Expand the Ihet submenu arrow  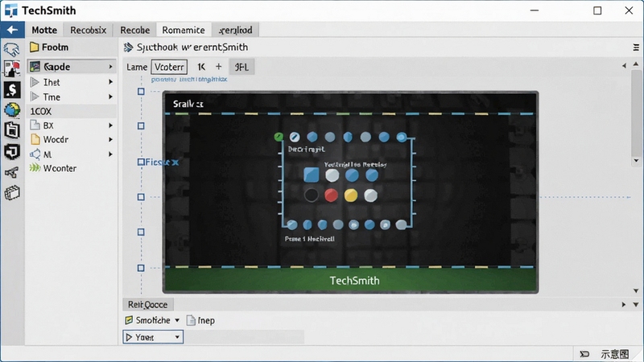pyautogui.click(x=110, y=82)
